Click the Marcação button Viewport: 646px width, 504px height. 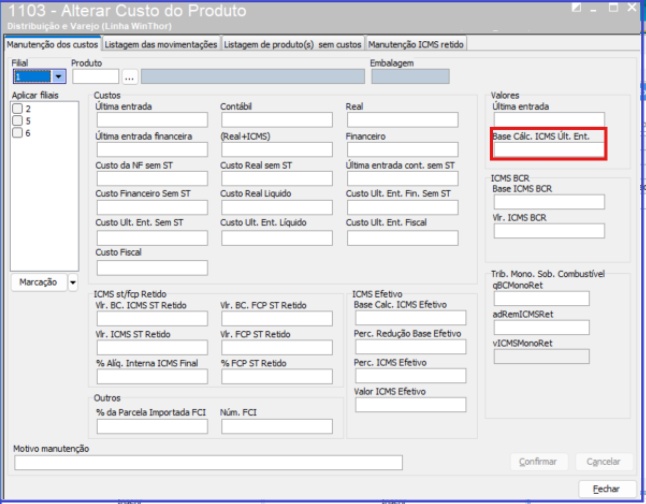point(38,282)
